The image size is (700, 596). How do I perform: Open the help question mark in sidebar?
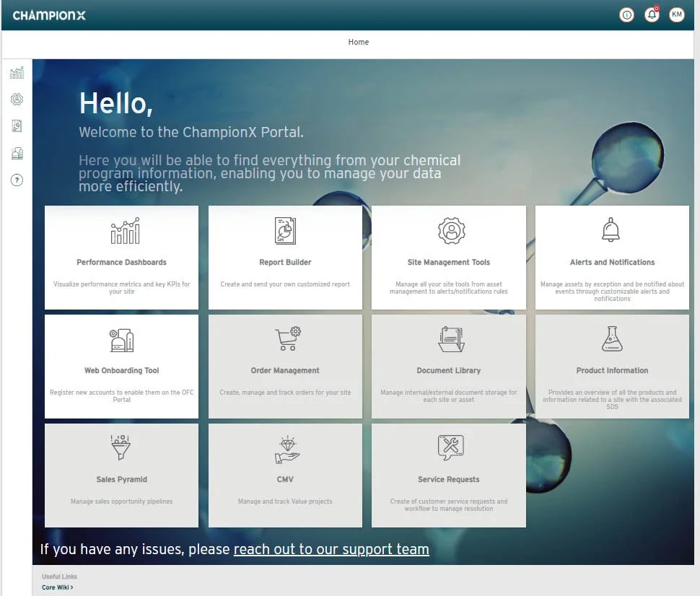17,180
